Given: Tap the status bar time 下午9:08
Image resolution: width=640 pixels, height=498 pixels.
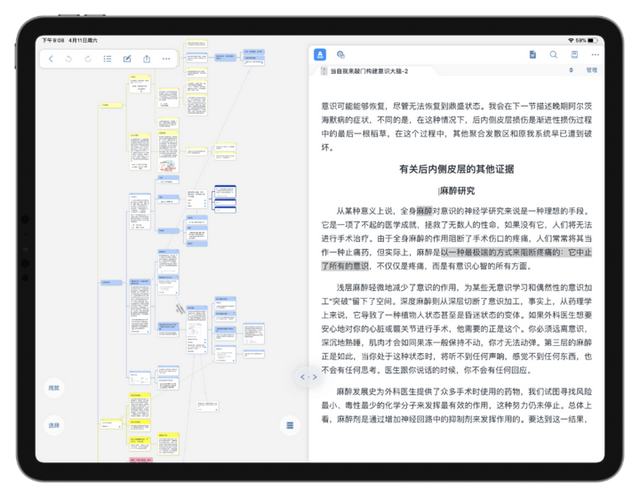Looking at the screenshot, I should (x=53, y=40).
